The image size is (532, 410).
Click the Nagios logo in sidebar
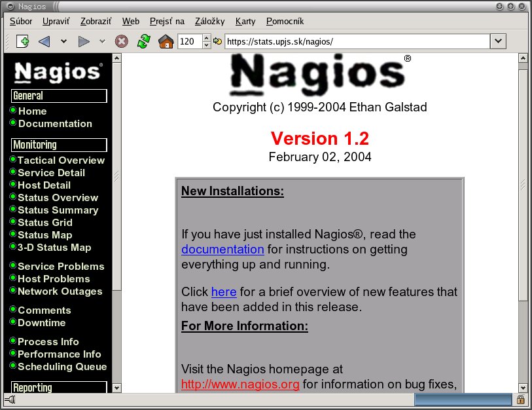tap(58, 72)
